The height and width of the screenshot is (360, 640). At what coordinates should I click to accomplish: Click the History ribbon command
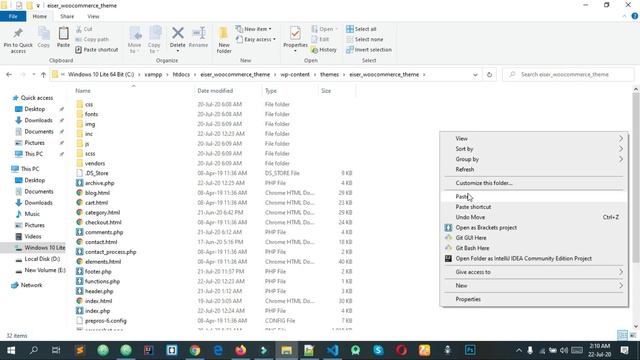[x=324, y=49]
